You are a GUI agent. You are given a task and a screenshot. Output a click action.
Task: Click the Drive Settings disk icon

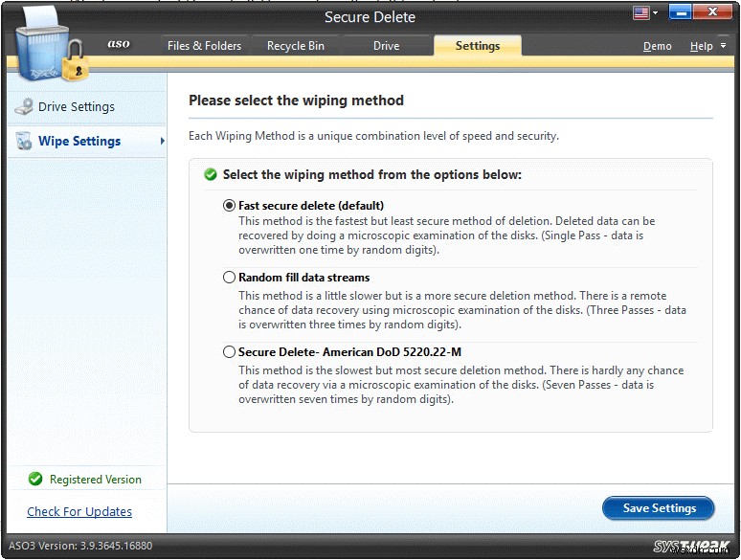[x=24, y=107]
